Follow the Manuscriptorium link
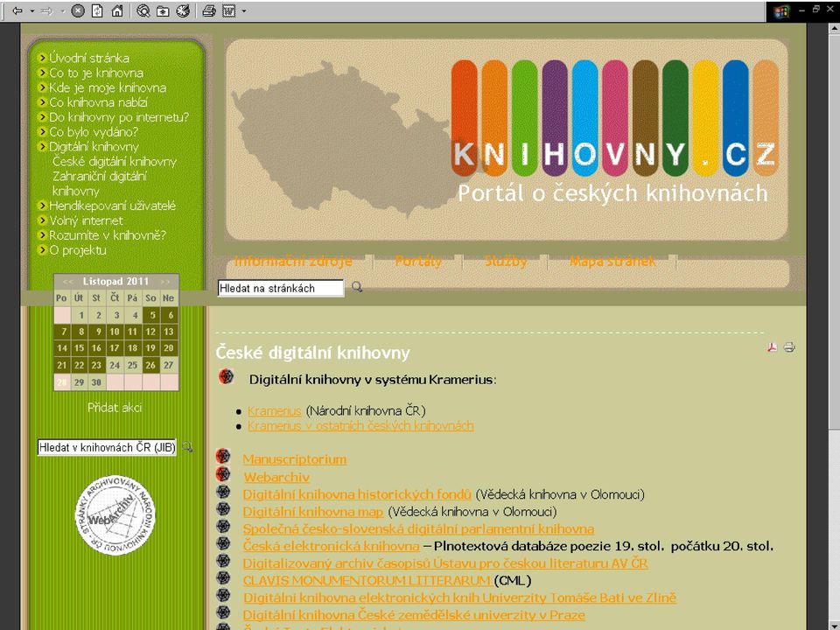Screen dimensions: 840x630 click(x=295, y=459)
